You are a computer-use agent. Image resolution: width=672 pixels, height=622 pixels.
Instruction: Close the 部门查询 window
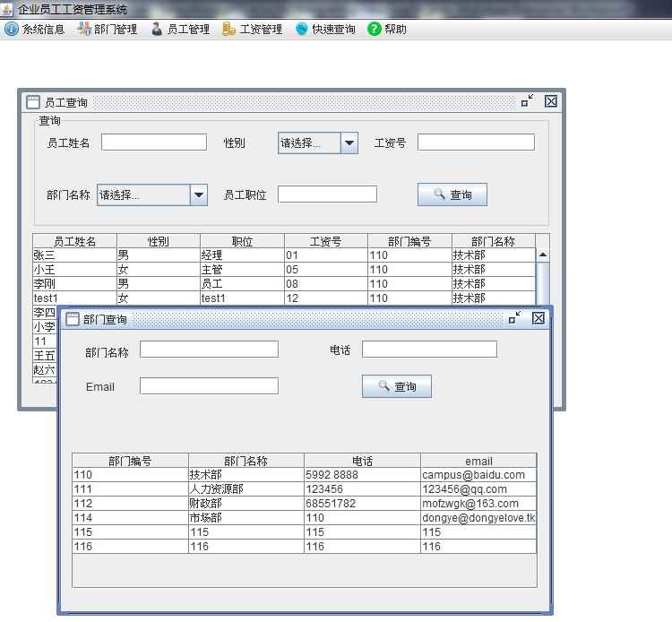coord(538,318)
